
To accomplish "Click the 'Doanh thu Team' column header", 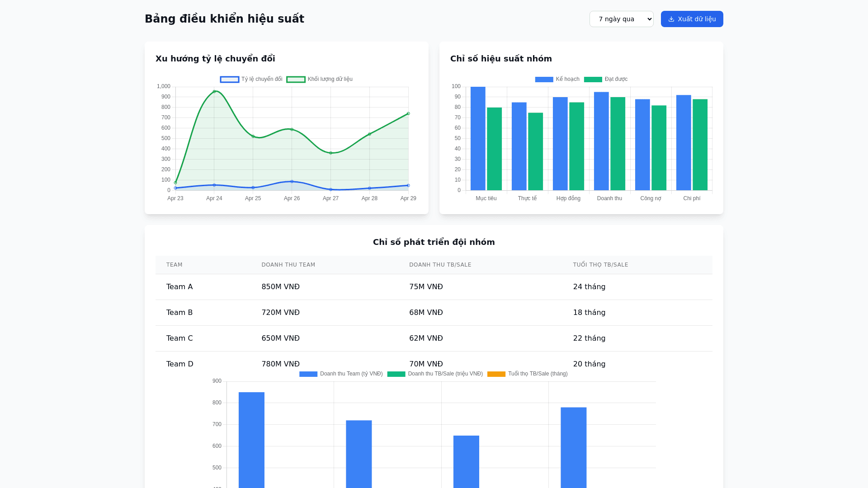I will [288, 265].
